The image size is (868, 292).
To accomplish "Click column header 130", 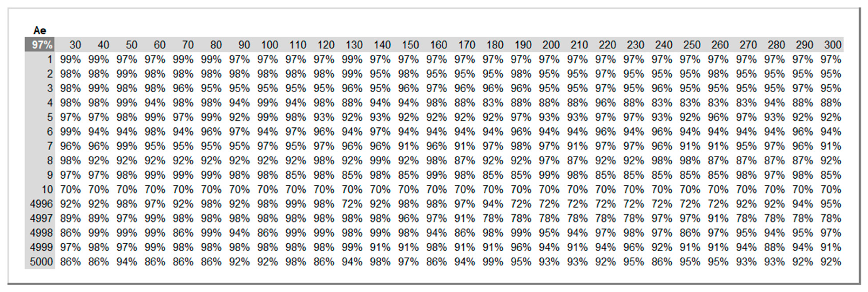I will (354, 45).
